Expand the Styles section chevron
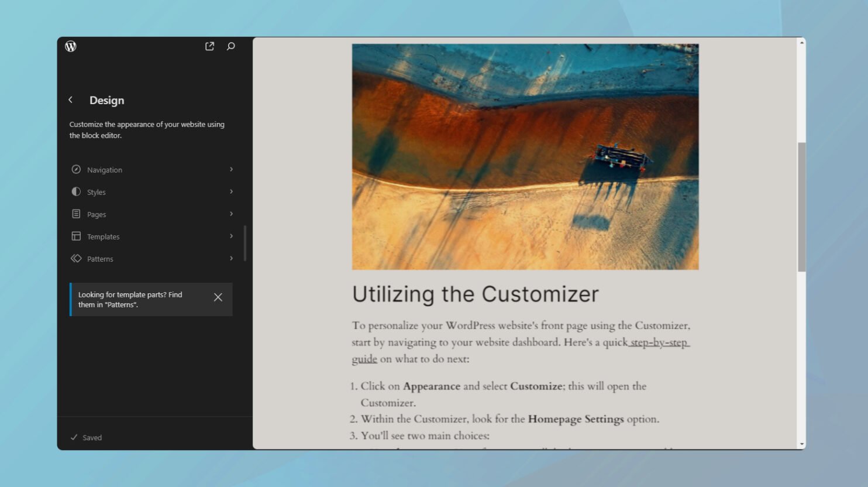The height and width of the screenshot is (487, 868). (x=231, y=191)
